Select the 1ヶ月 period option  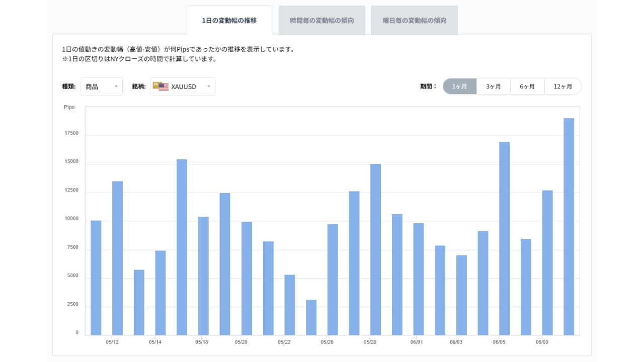[460, 86]
